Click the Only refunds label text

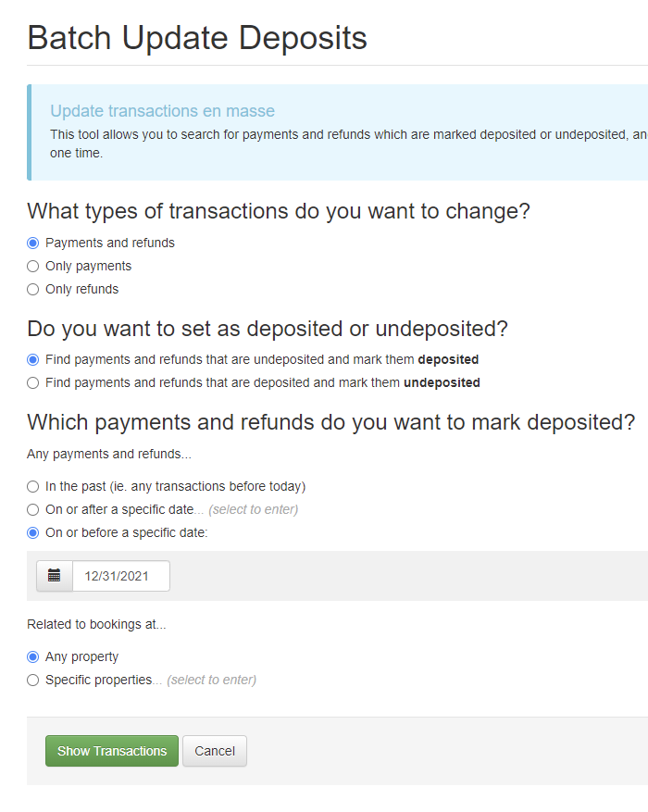(82, 290)
